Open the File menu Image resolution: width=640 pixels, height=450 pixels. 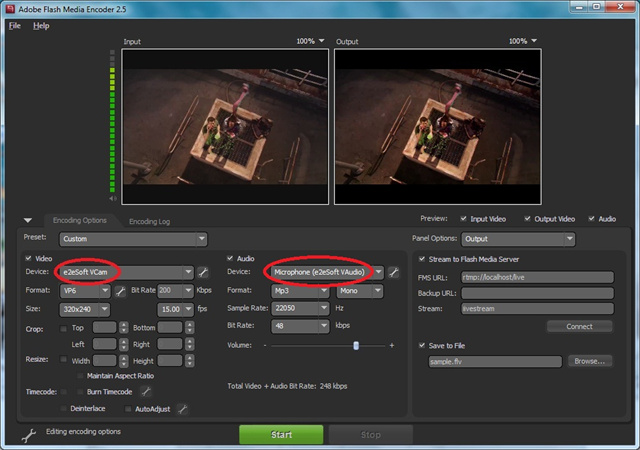tap(15, 26)
